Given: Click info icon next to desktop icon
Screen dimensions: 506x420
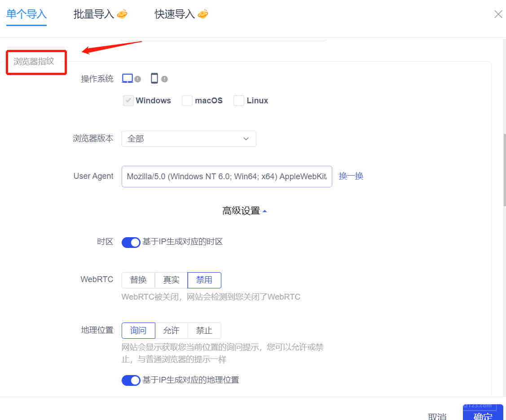Looking at the screenshot, I should click(138, 79).
